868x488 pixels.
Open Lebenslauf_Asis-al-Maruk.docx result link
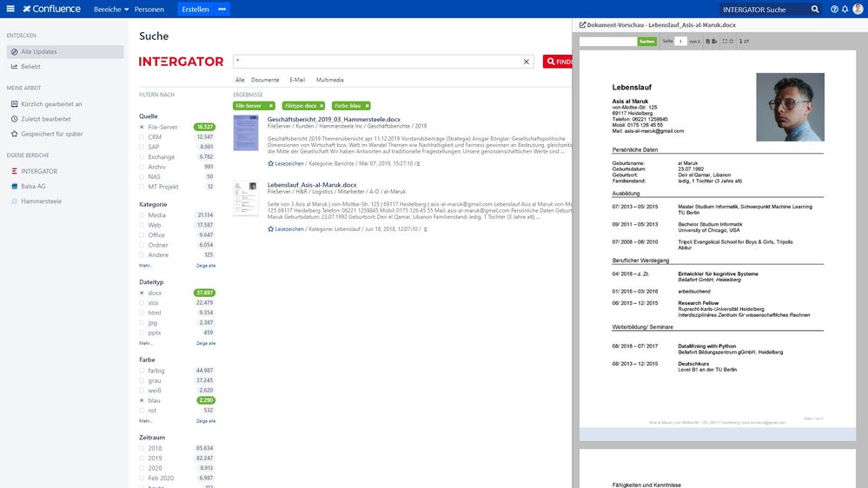pos(312,185)
